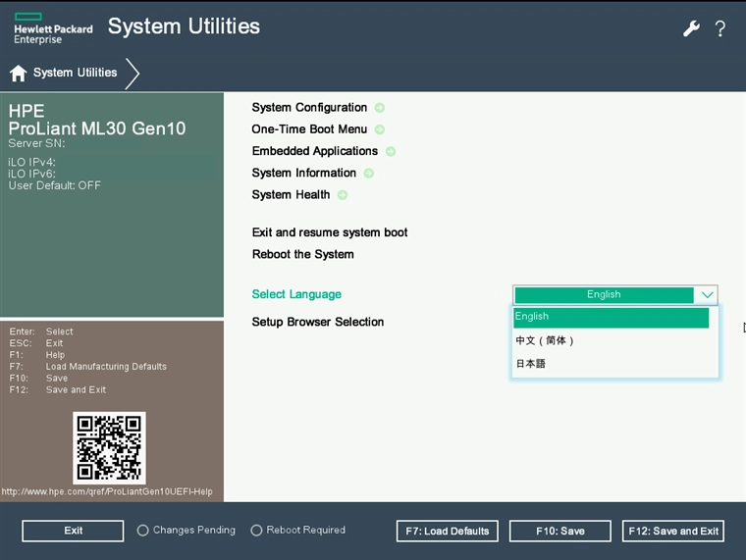The image size is (746, 560).
Task: Click the F10: Save hint text
Action: (x=38, y=379)
